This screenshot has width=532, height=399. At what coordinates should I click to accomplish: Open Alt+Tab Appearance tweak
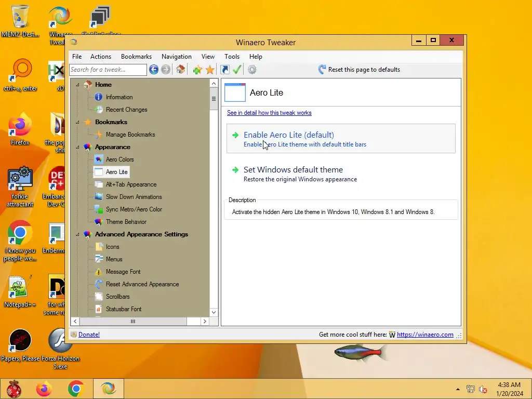(x=131, y=184)
